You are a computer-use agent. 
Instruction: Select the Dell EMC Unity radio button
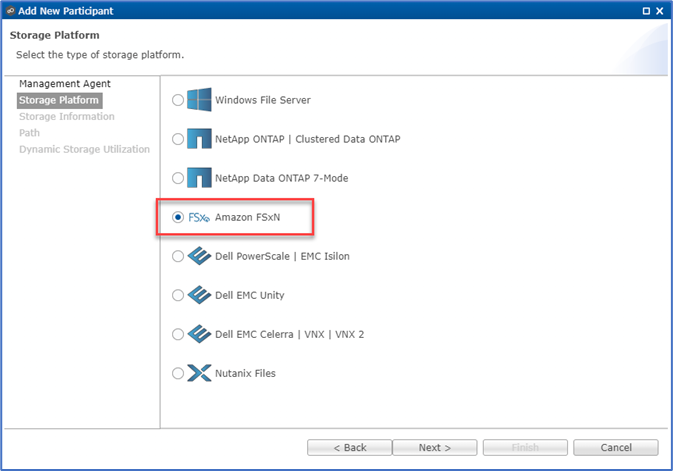[178, 295]
